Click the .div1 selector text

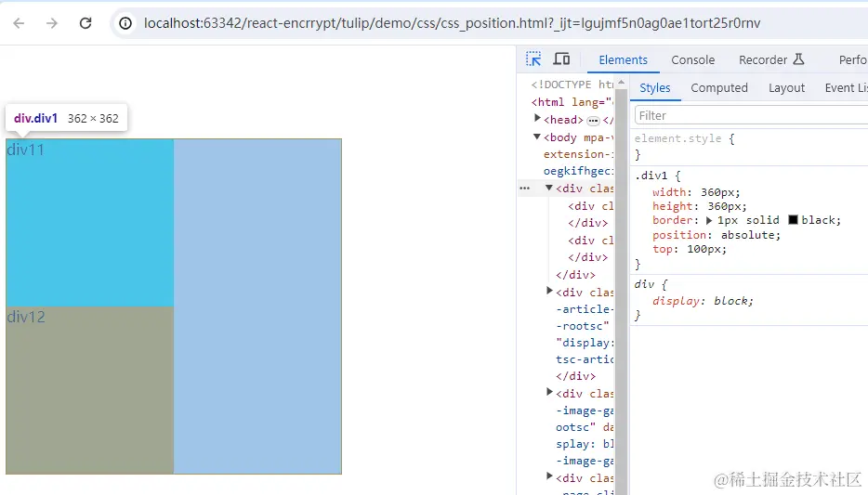[651, 176]
